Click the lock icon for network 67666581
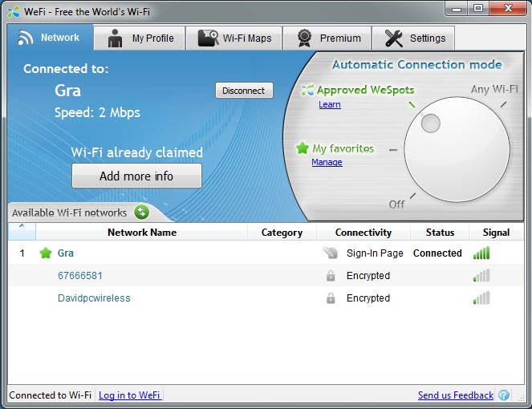This screenshot has width=532, height=409. tap(331, 276)
